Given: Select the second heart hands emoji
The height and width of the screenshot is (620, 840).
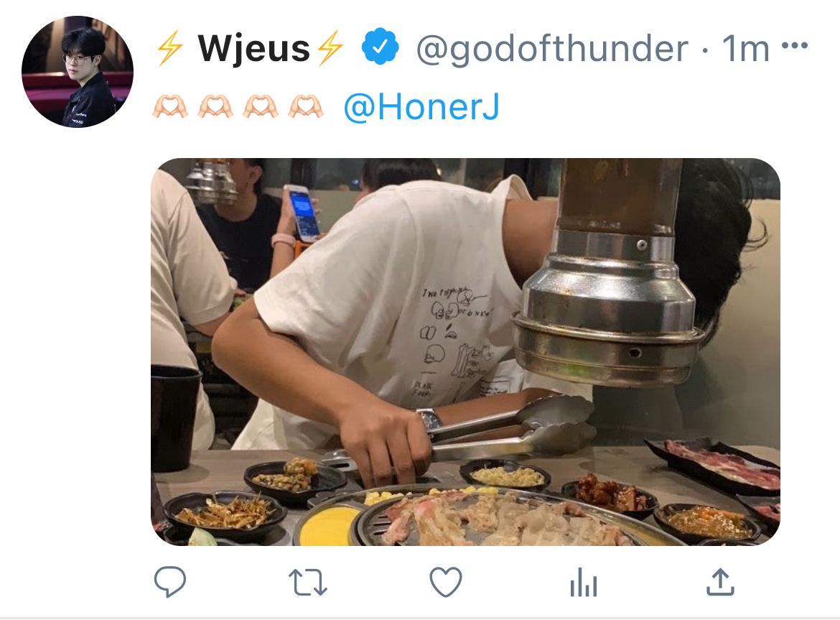Looking at the screenshot, I should 215,106.
